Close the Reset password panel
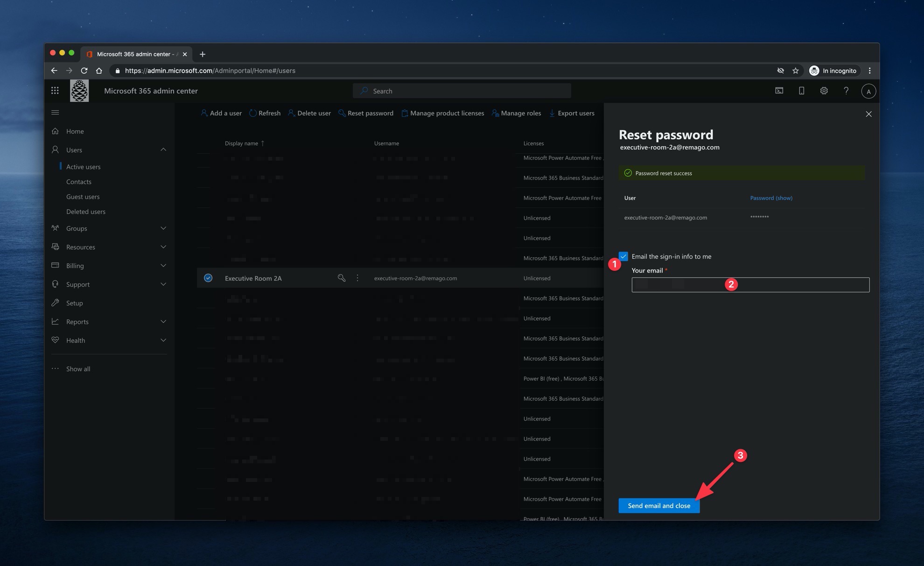The image size is (924, 566). 868,114
